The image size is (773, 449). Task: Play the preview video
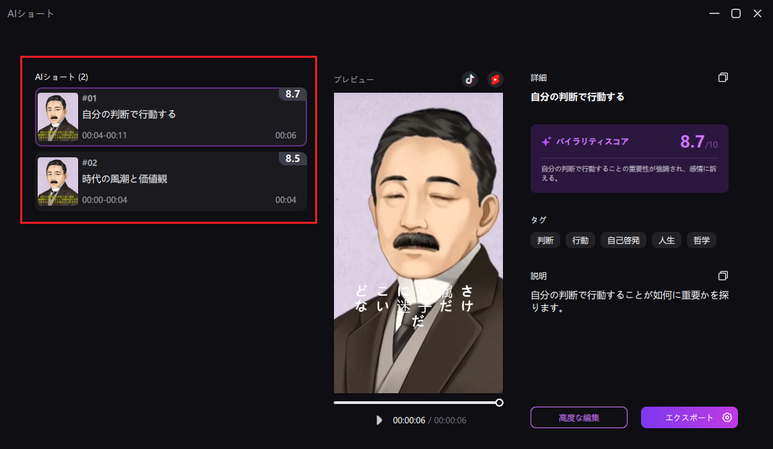(x=379, y=420)
